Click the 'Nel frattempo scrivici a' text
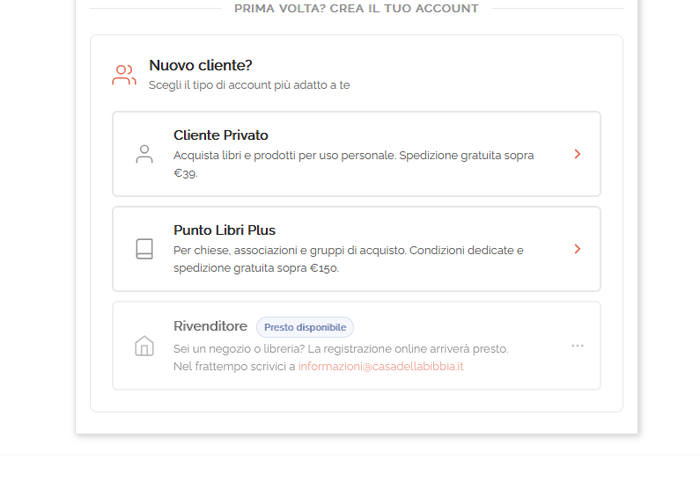The height and width of the screenshot is (489, 700). pyautogui.click(x=234, y=366)
